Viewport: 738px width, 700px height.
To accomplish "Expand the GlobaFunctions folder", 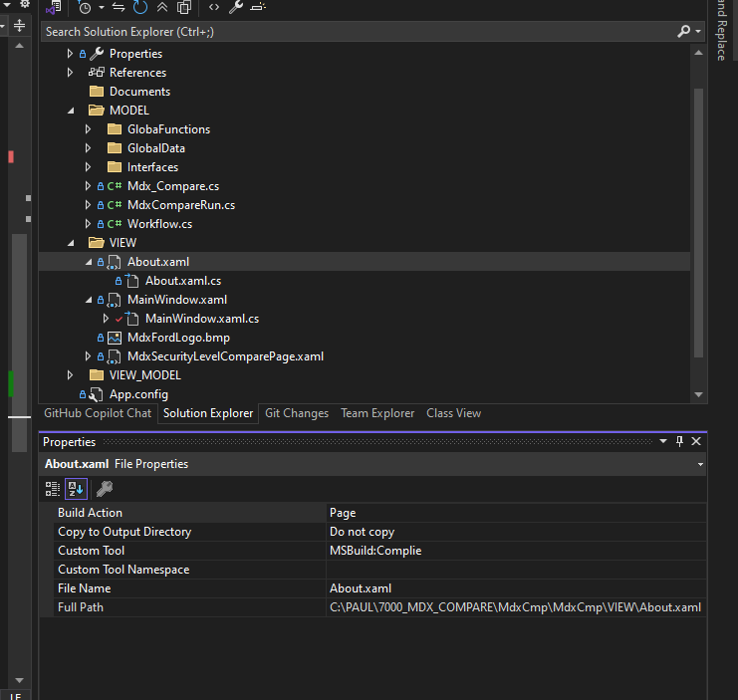I will [88, 129].
